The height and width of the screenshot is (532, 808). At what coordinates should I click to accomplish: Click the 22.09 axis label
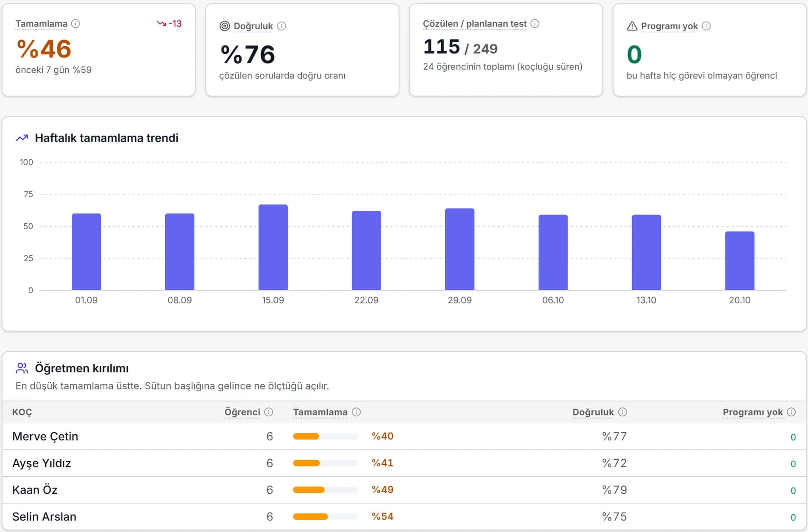click(366, 300)
